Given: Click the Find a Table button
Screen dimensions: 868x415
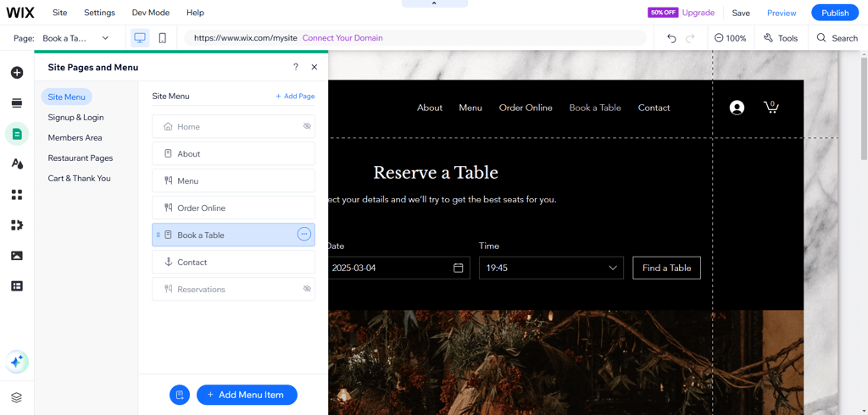Looking at the screenshot, I should point(666,268).
